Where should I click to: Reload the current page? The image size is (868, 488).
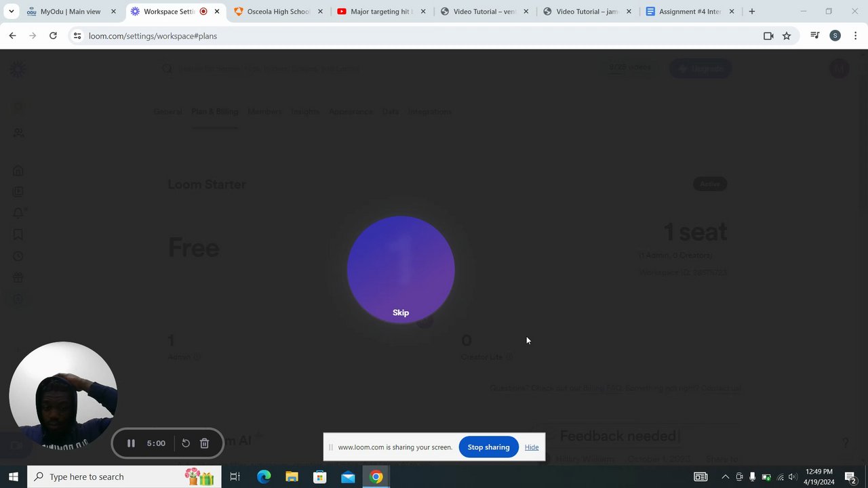pos(53,36)
